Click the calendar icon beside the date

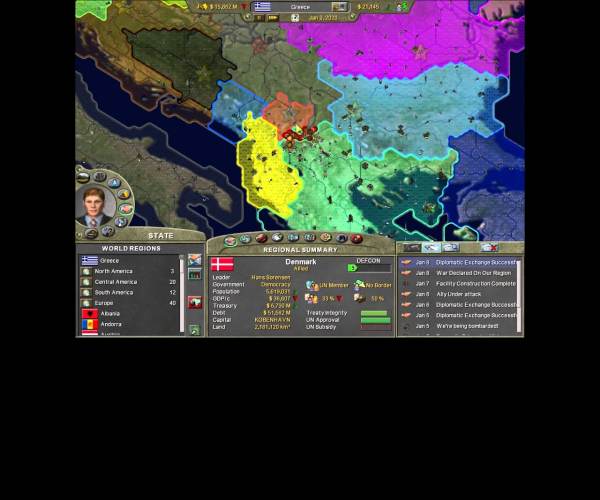coord(295,18)
